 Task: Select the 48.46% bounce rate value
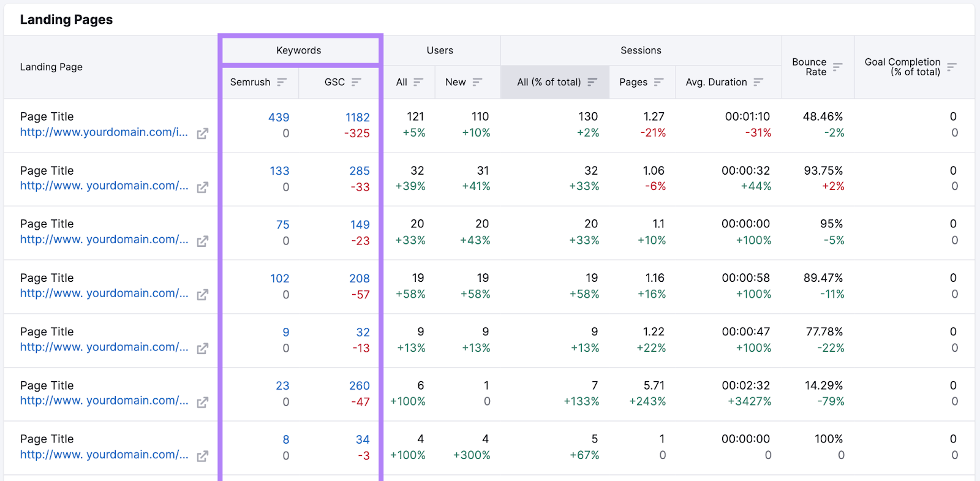coord(823,116)
